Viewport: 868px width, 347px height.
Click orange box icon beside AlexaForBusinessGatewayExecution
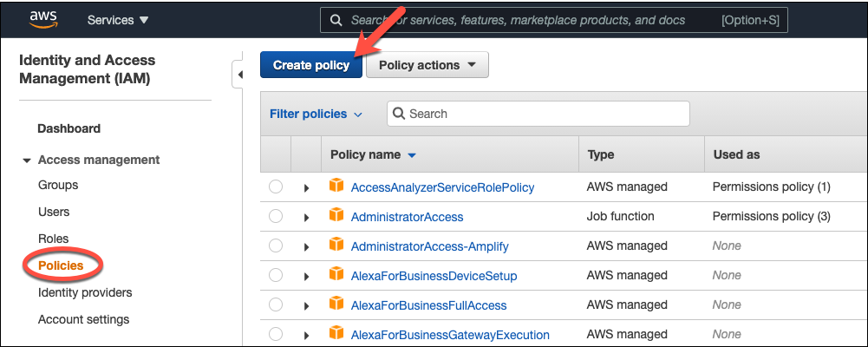336,332
